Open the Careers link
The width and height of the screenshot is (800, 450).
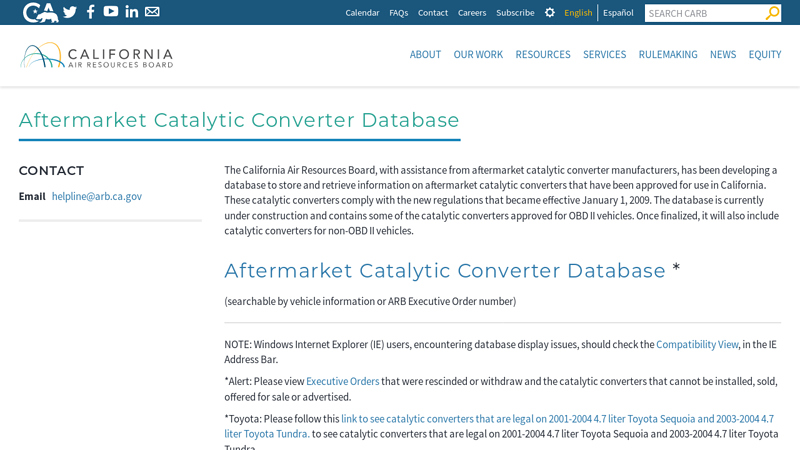pyautogui.click(x=472, y=13)
